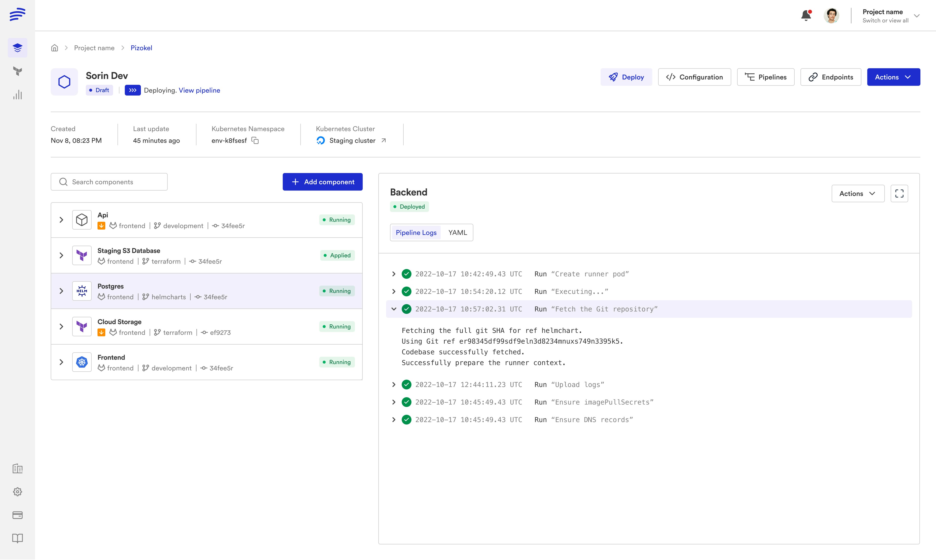
Task: Collapse the Fetch the Git repository log
Action: pos(394,309)
